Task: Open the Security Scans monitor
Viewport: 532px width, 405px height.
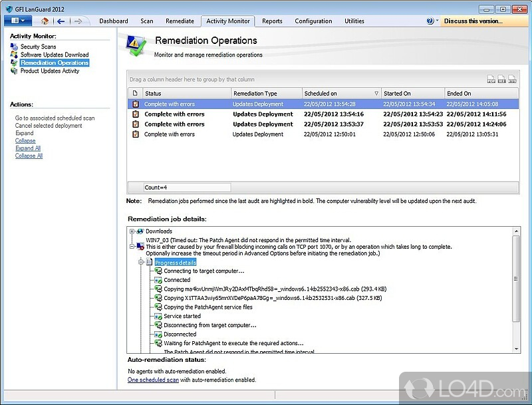Action: click(x=38, y=47)
